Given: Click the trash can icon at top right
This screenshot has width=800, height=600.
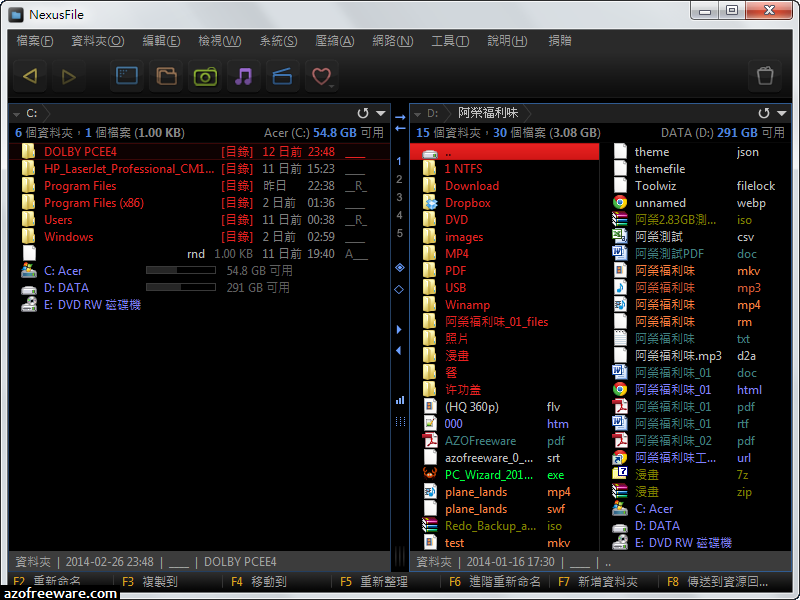Looking at the screenshot, I should click(x=765, y=75).
